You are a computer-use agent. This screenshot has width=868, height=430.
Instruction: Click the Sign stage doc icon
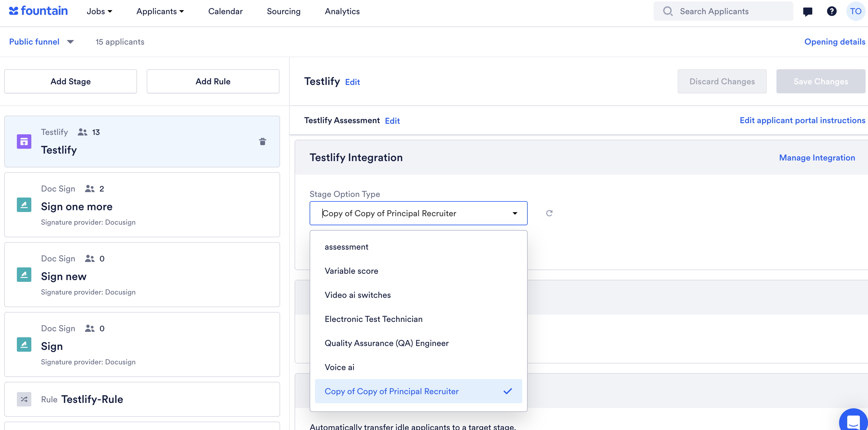coord(24,344)
